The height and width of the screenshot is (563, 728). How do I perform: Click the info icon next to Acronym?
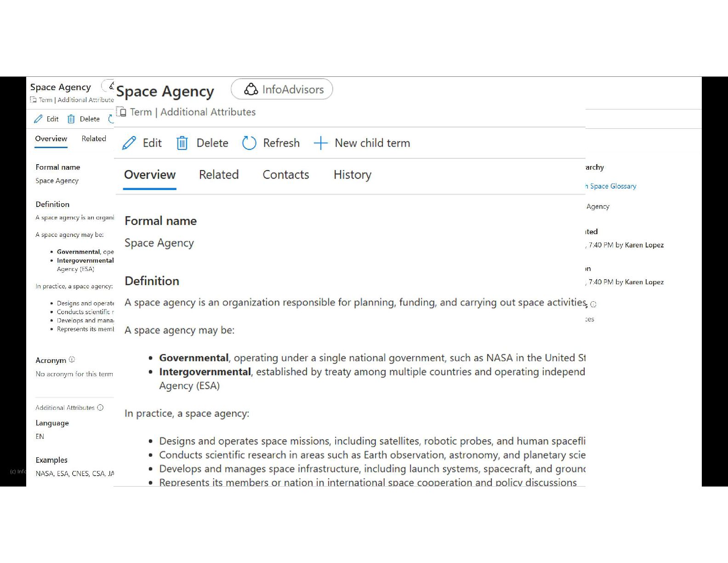pos(72,360)
